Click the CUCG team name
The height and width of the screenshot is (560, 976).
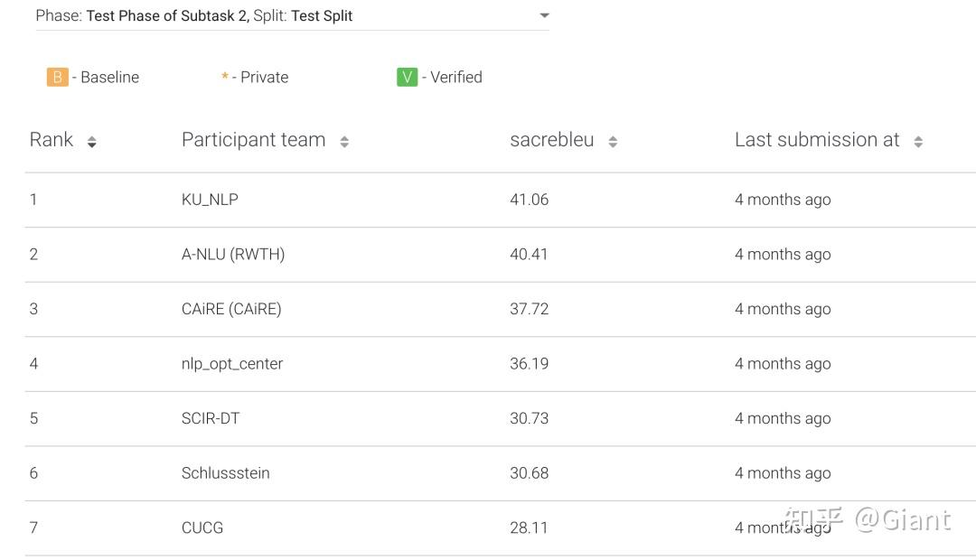(202, 527)
